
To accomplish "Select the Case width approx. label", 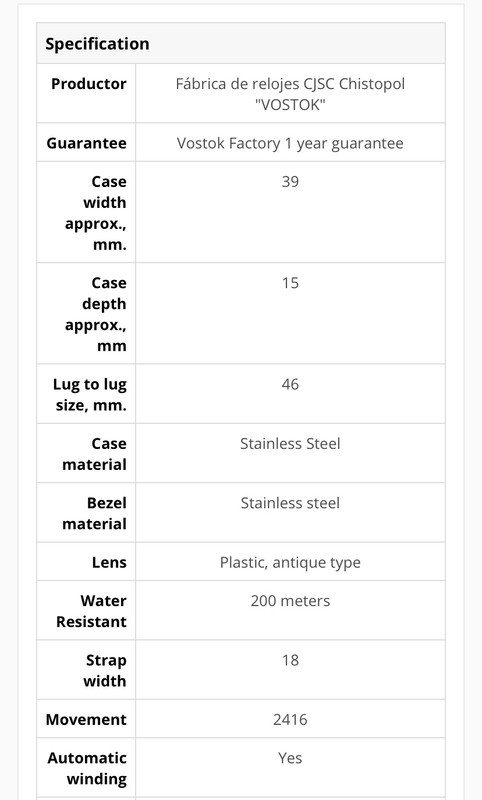I will pos(95,213).
